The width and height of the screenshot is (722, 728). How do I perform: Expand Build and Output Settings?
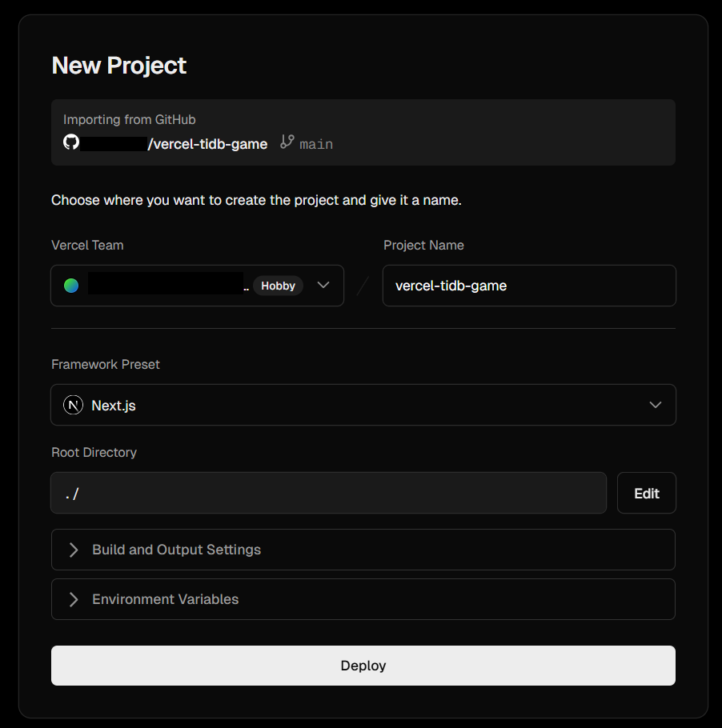pos(363,550)
